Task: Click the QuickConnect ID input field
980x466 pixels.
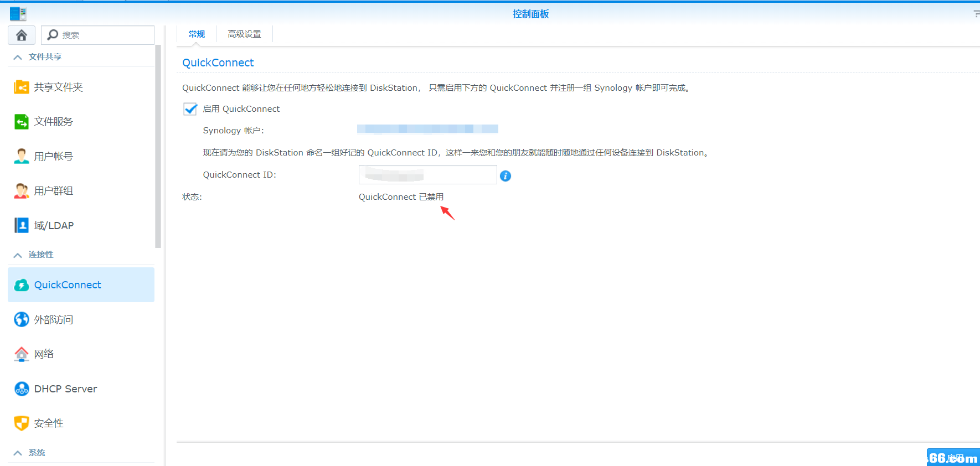Action: click(x=427, y=175)
